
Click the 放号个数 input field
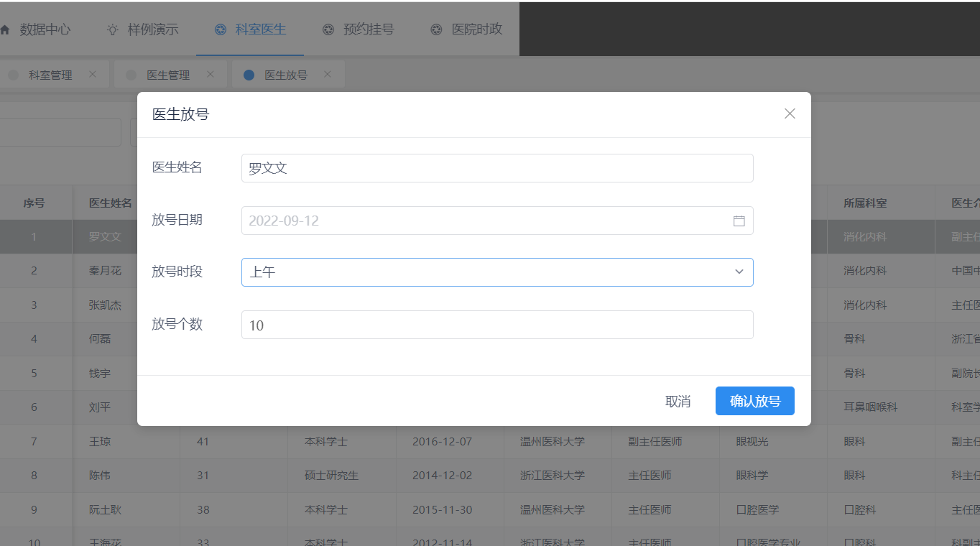(496, 325)
